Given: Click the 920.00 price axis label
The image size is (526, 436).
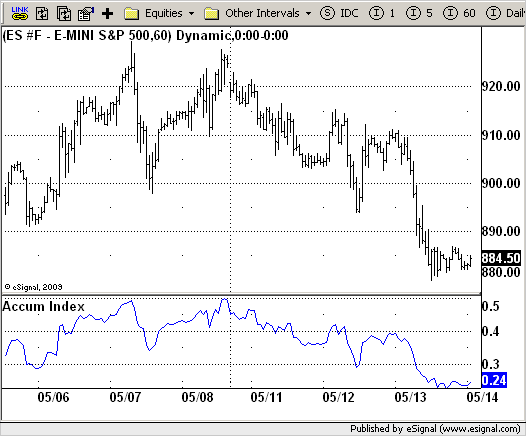Looking at the screenshot, I should [x=501, y=86].
